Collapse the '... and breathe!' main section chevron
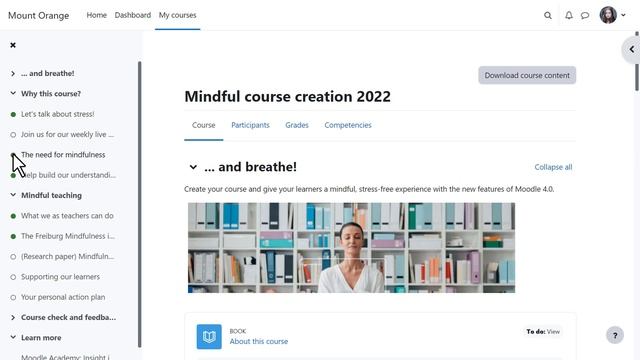This screenshot has width=640, height=360. tap(193, 167)
